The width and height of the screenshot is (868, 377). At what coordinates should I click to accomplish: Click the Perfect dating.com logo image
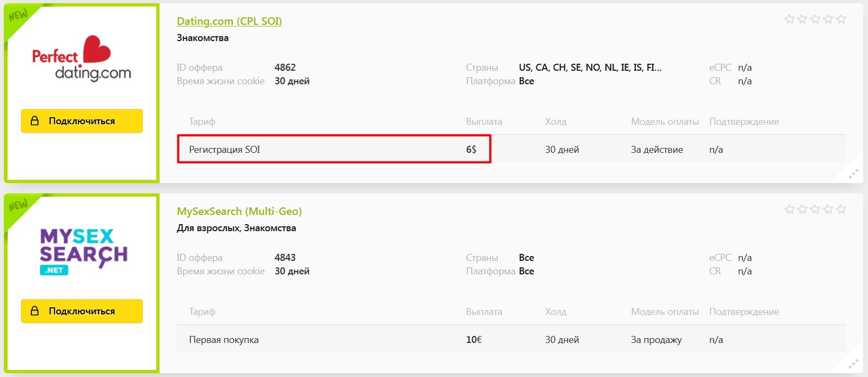click(82, 58)
